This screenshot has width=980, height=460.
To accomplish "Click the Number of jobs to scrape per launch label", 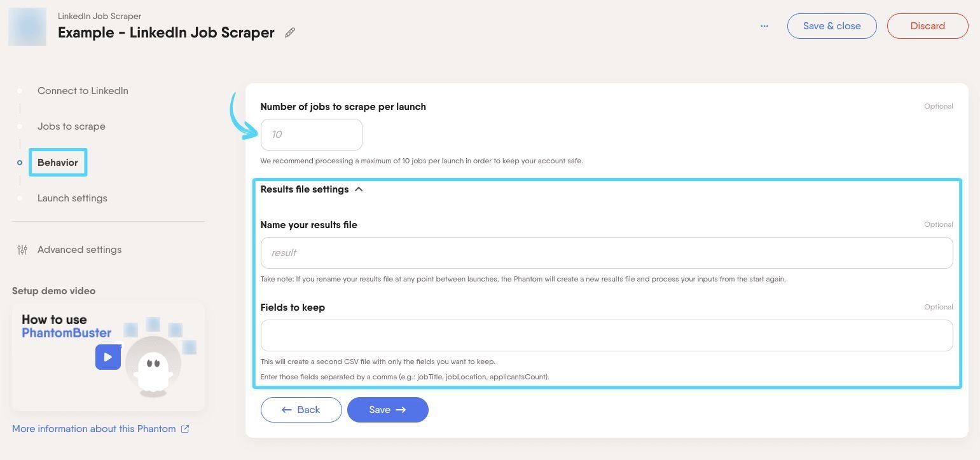I will pos(343,107).
